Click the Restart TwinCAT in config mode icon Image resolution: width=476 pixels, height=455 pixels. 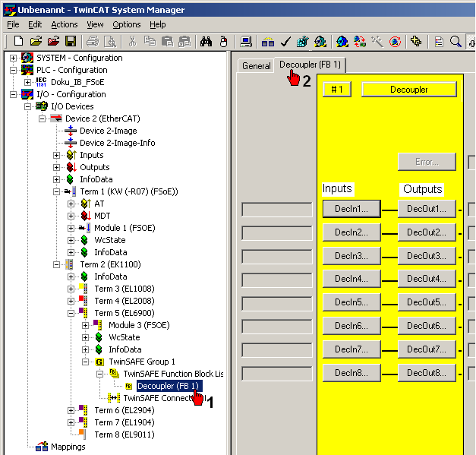point(342,41)
